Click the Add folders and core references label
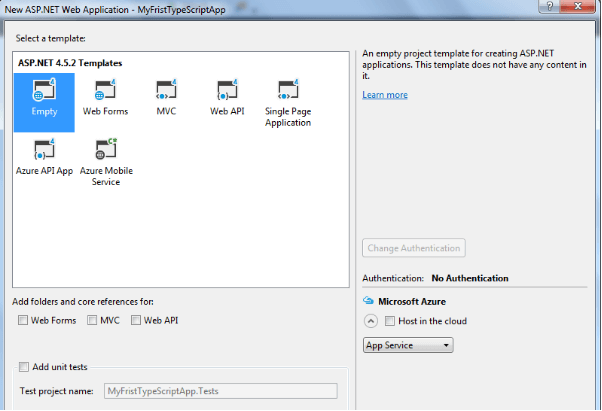 coord(83,302)
